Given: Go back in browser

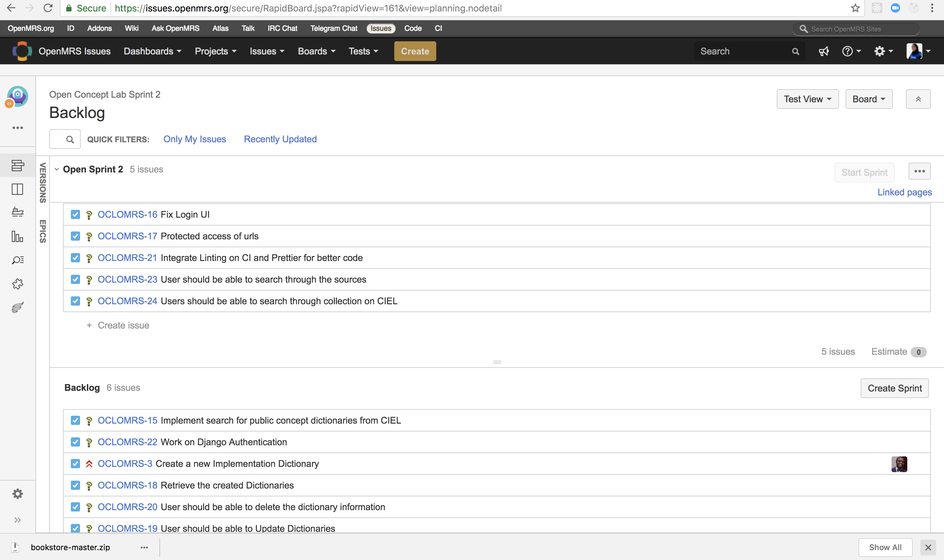Looking at the screenshot, I should click(x=11, y=8).
